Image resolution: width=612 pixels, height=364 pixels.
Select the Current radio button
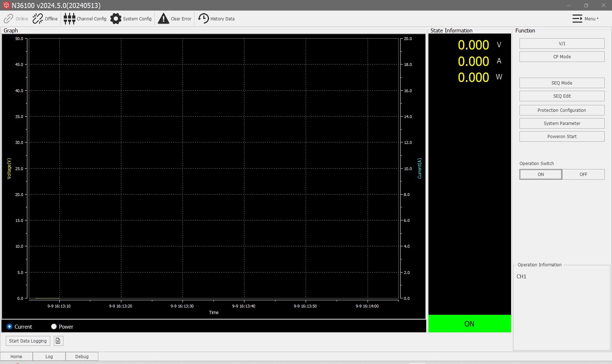tap(9, 326)
